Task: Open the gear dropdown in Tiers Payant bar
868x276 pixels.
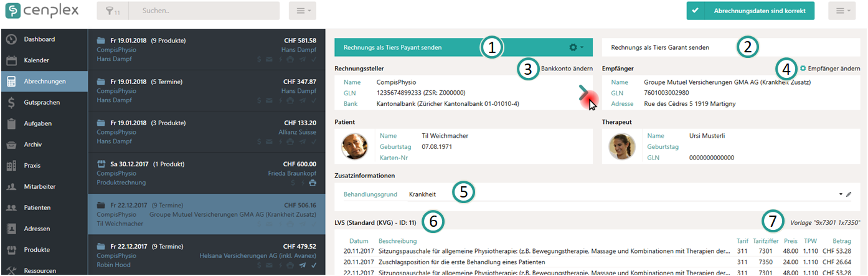Action: 576,47
